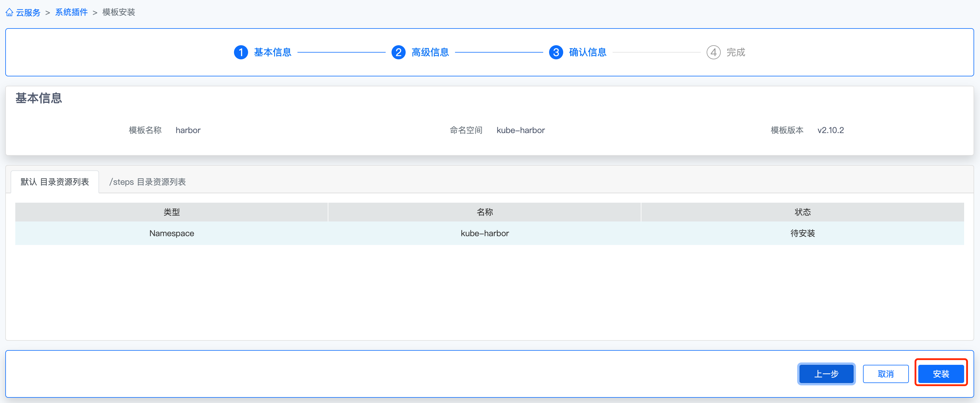
Task: Click the 模板名称 label
Action: (x=145, y=130)
